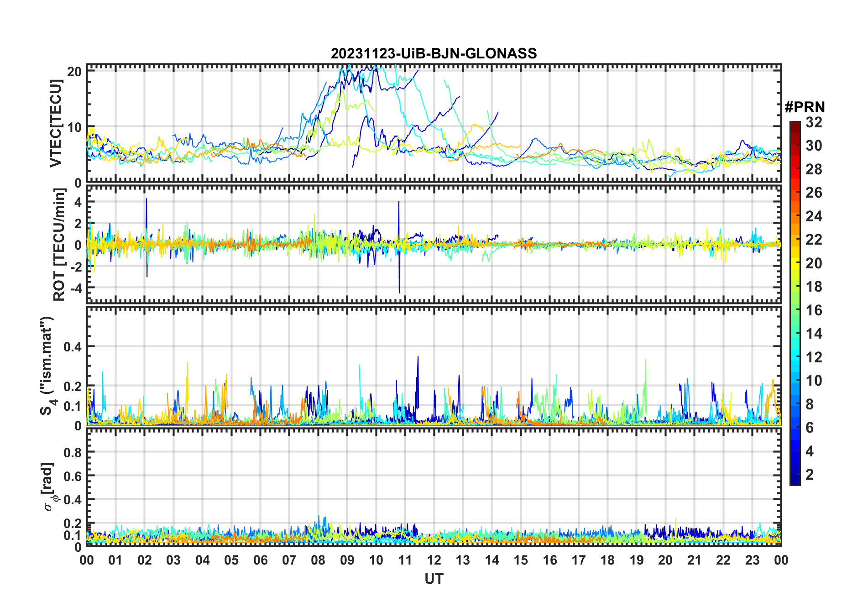Click x-axis tick label 16

(550, 560)
